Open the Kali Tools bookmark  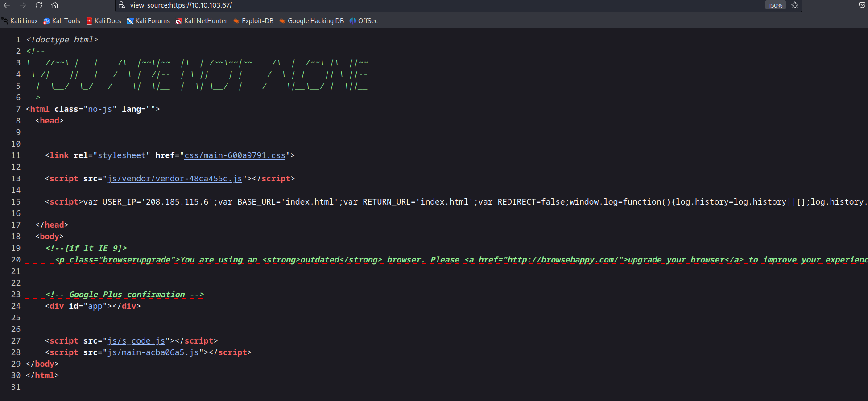tap(62, 21)
